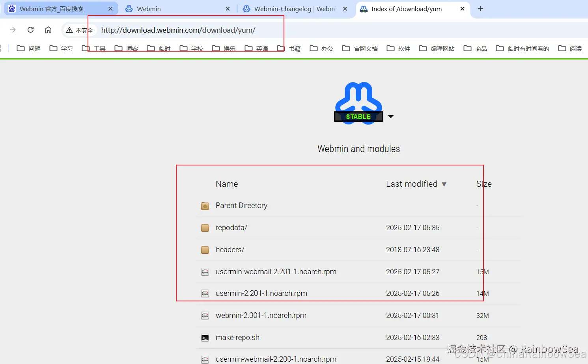The image size is (588, 364).
Task: Open the 书籍 bookmark folder
Action: pos(289,48)
